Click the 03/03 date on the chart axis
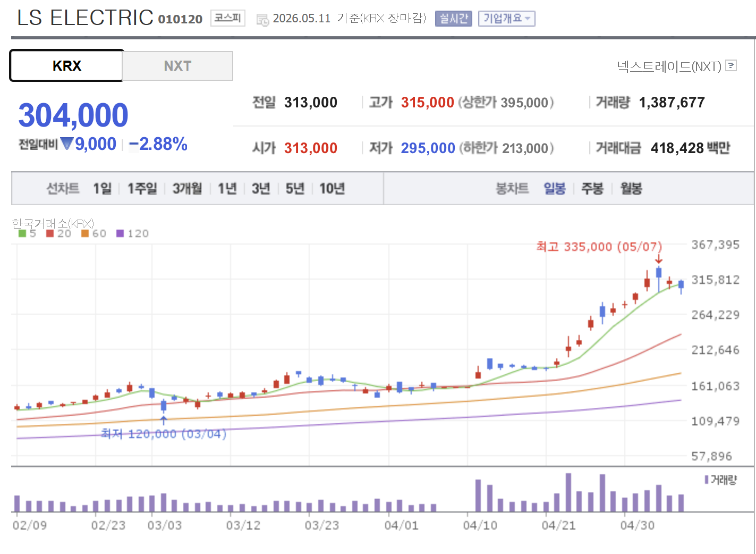The image size is (756, 554). 165,525
